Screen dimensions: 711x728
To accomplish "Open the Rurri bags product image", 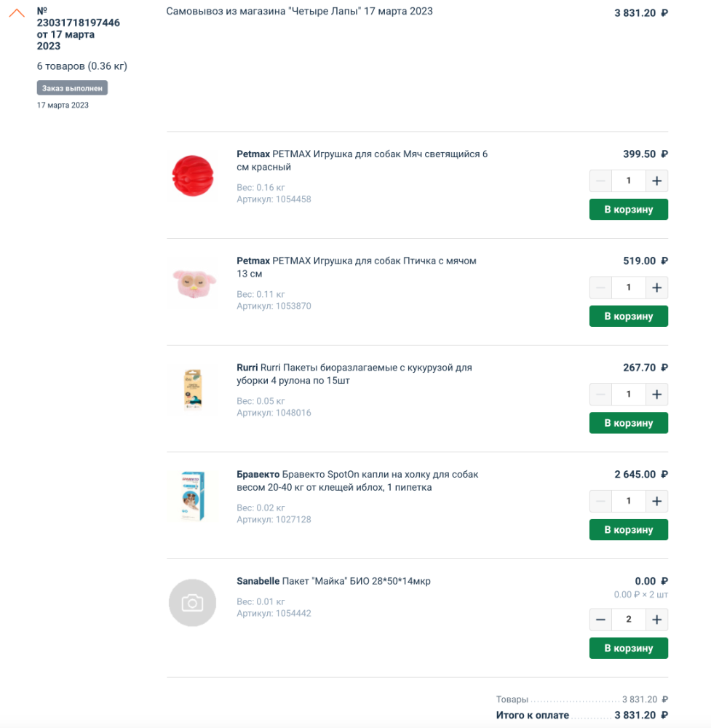I will tap(192, 389).
